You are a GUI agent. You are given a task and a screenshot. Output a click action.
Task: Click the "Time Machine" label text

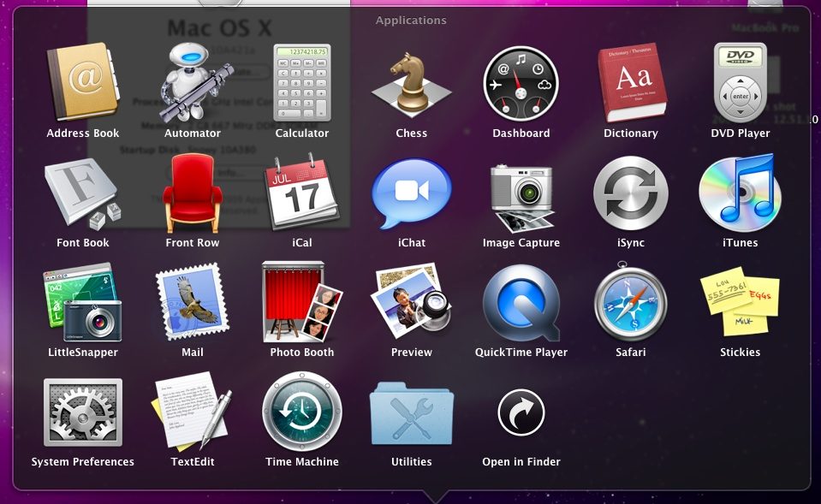pyautogui.click(x=302, y=461)
